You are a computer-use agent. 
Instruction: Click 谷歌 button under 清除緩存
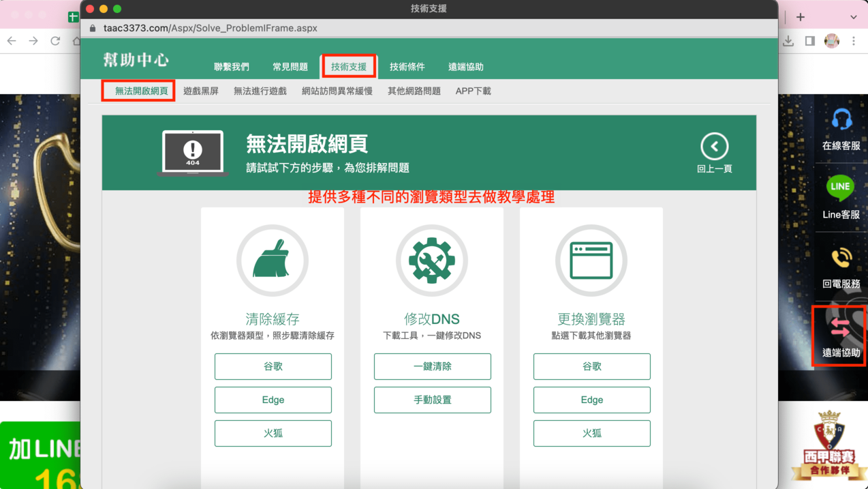[x=273, y=366]
